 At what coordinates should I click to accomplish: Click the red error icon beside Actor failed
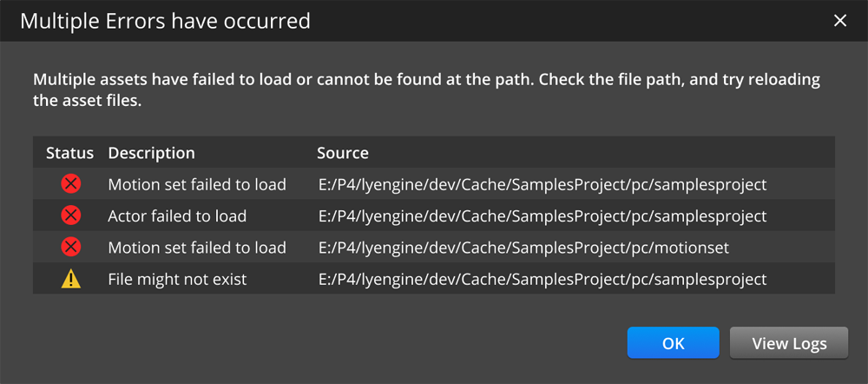[71, 215]
